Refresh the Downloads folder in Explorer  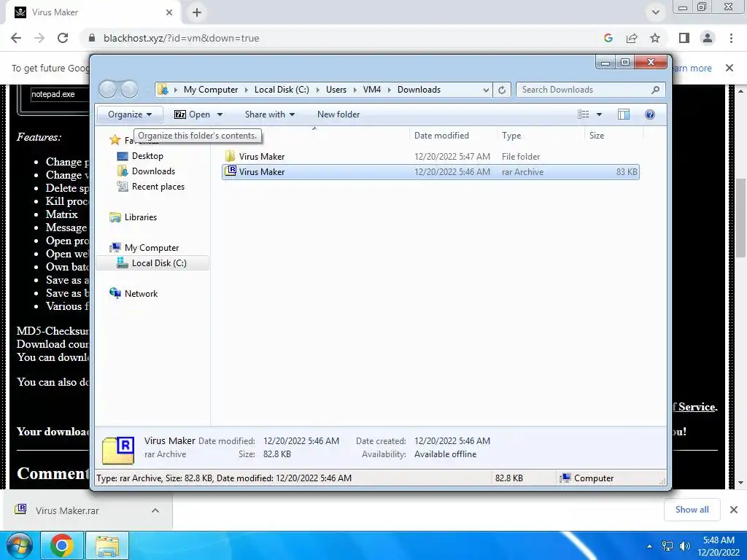tap(502, 90)
